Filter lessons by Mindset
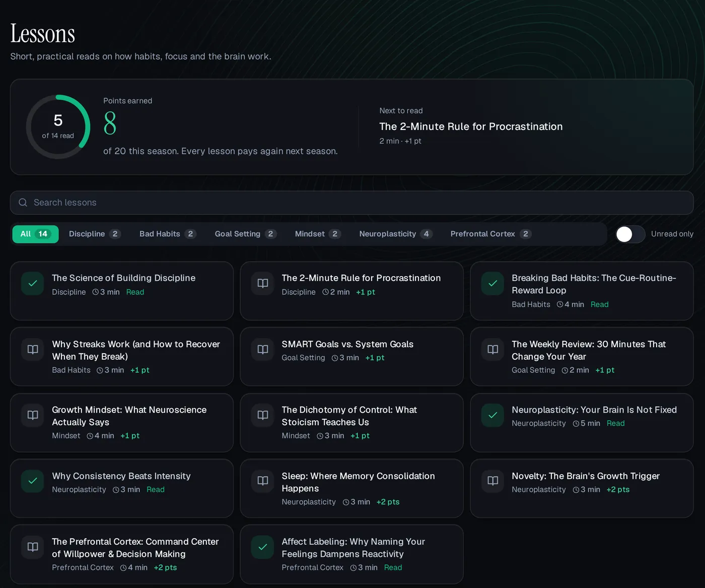705x588 pixels. (x=318, y=234)
